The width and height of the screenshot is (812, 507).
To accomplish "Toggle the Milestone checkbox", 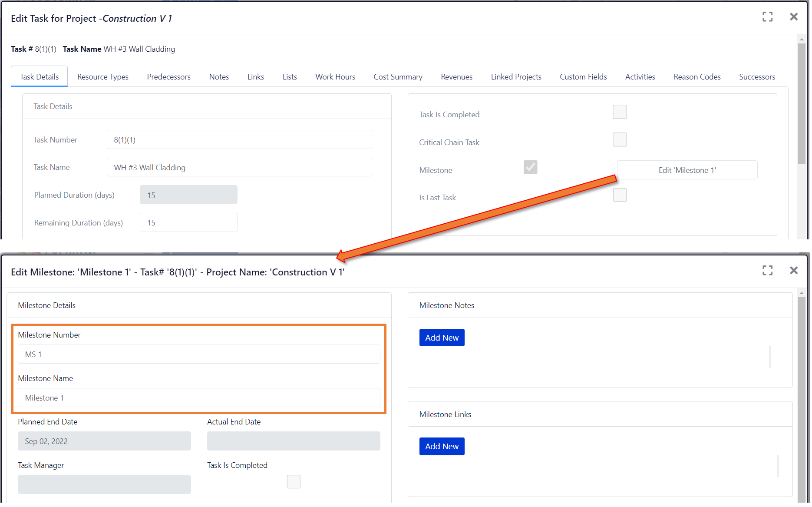I will 530,167.
